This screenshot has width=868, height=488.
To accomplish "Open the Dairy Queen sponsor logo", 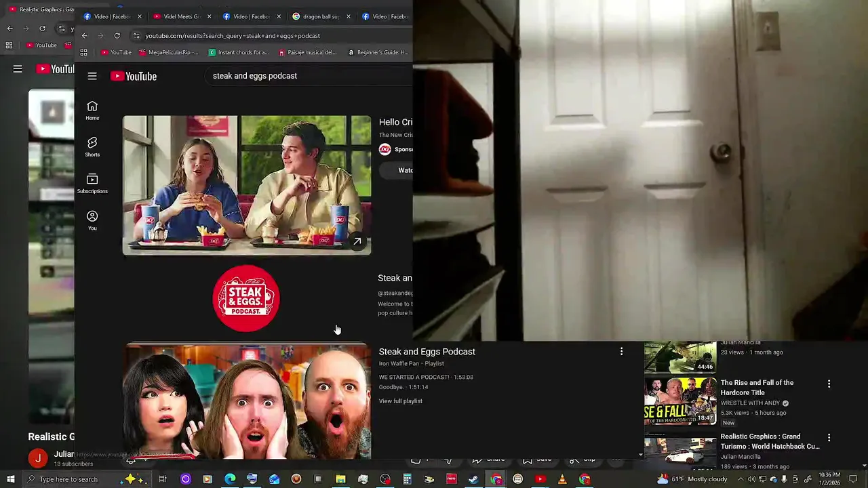I will pos(384,149).
